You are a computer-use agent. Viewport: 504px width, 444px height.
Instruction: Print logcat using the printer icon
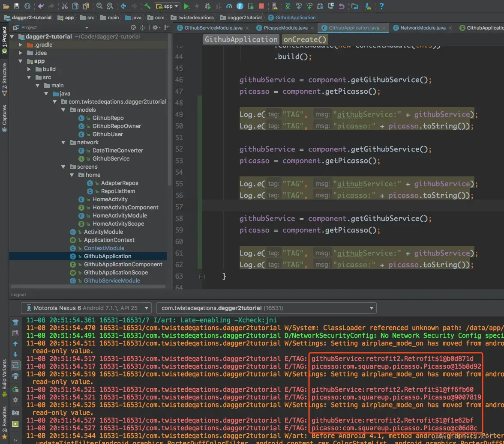pyautogui.click(x=15, y=376)
